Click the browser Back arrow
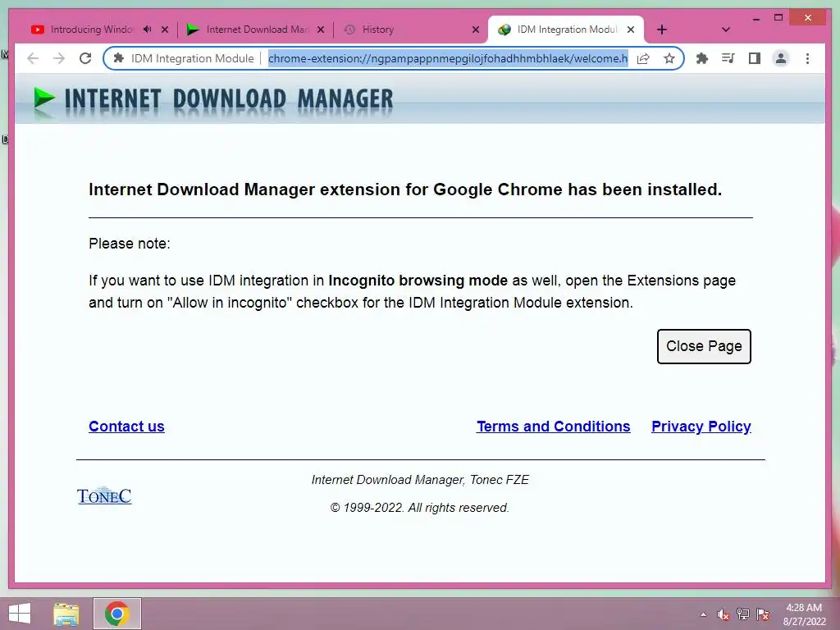840x630 pixels. click(33, 58)
